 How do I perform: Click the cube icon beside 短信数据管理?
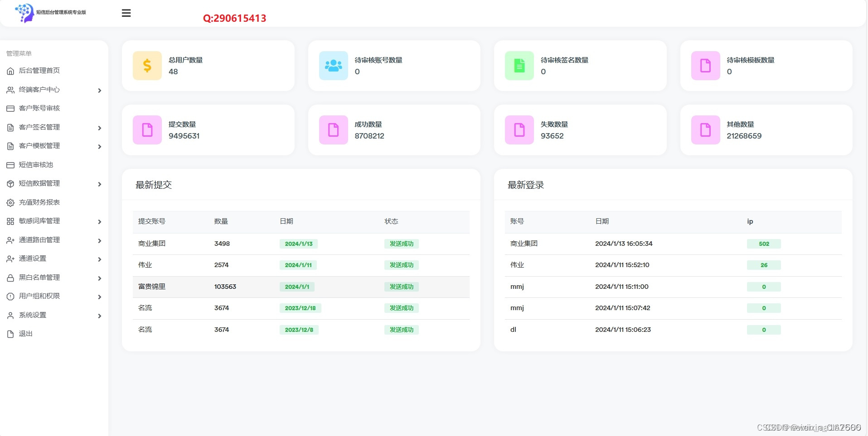pos(10,184)
